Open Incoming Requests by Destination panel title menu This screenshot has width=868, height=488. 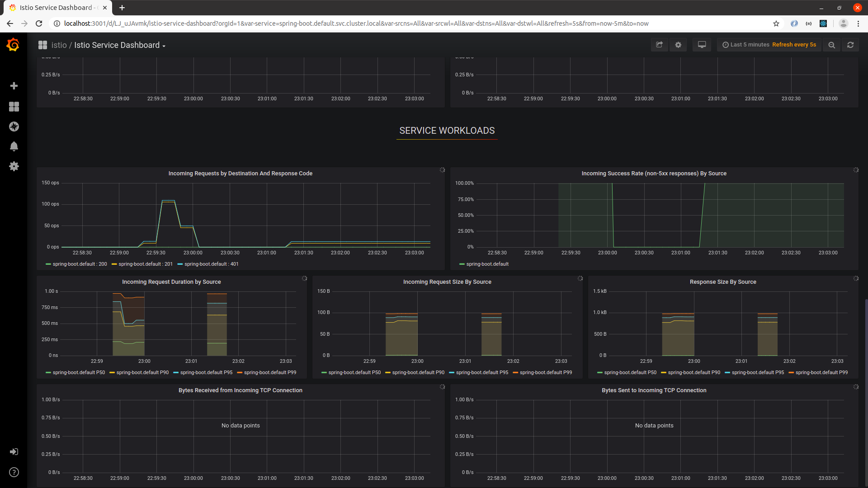[x=240, y=174]
